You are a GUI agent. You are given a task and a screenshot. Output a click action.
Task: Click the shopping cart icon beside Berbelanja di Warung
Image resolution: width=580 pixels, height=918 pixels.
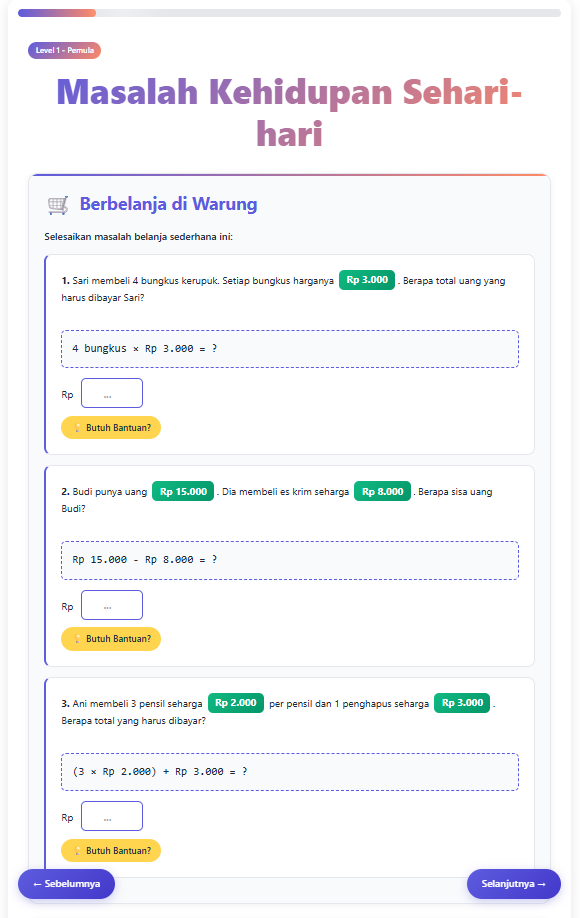point(57,205)
